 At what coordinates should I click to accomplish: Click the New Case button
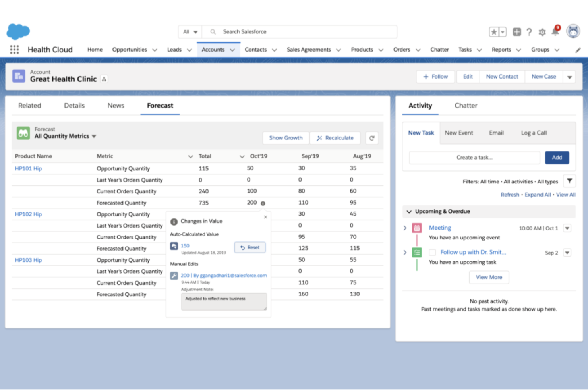[544, 77]
